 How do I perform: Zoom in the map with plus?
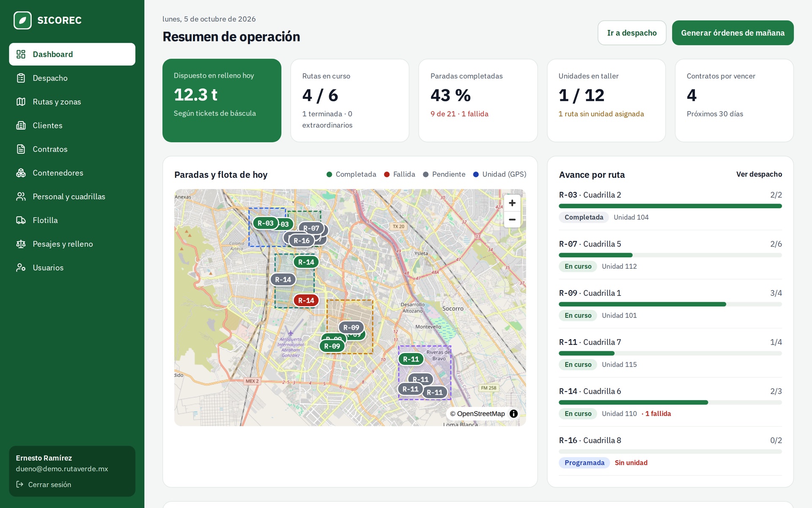[512, 203]
